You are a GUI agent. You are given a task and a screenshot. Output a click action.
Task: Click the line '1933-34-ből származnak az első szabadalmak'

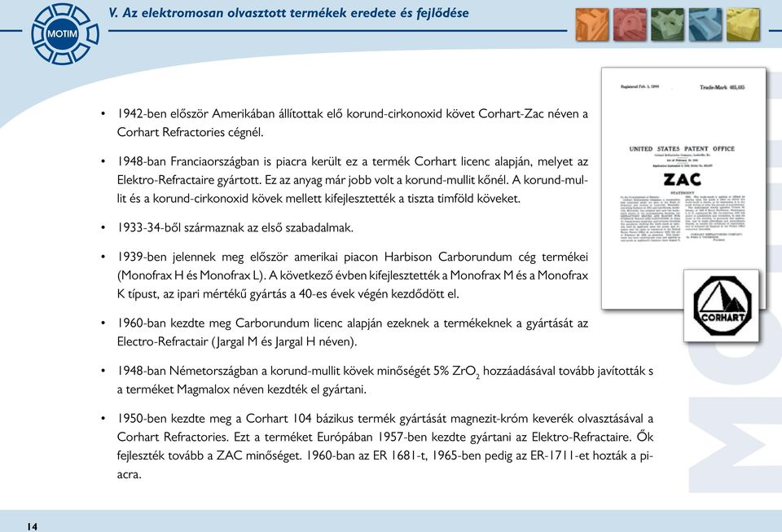point(235,228)
